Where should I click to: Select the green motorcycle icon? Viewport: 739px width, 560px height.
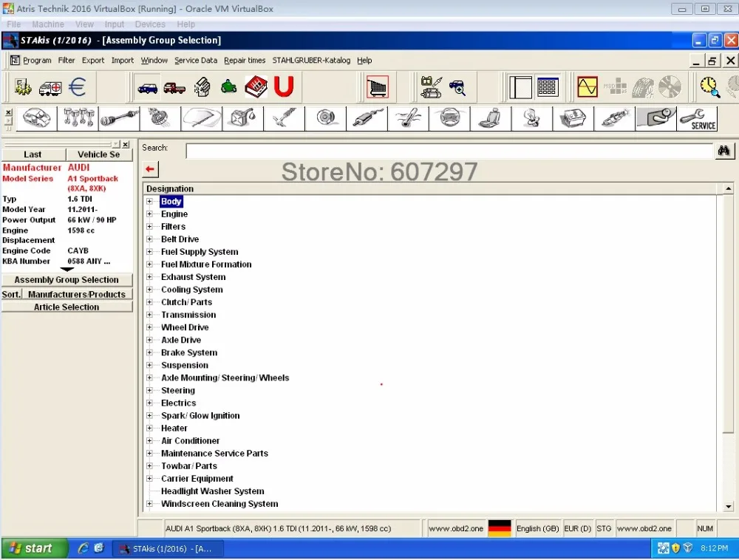(229, 86)
